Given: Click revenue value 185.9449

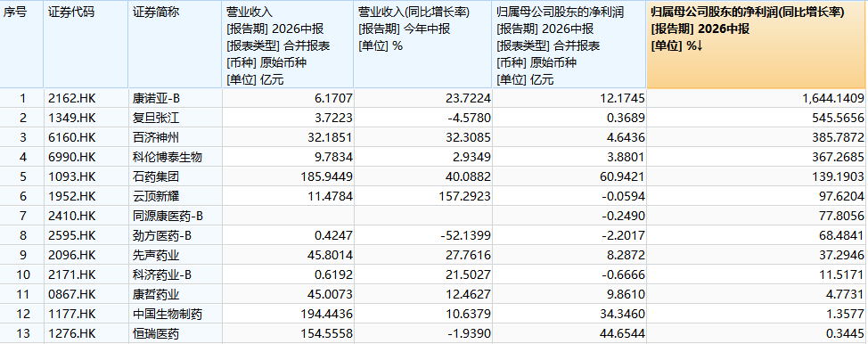Looking at the screenshot, I should pos(327,177).
